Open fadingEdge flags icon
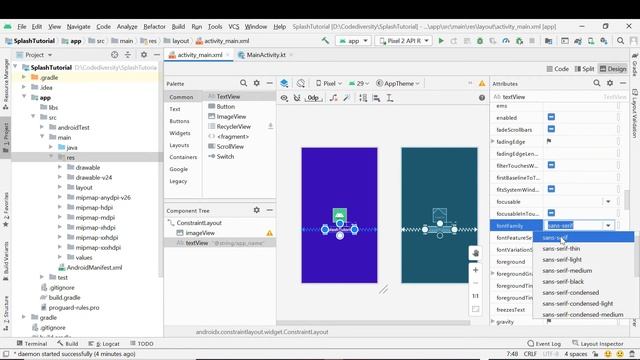Viewport: 640px width, 360px height. pyautogui.click(x=549, y=141)
